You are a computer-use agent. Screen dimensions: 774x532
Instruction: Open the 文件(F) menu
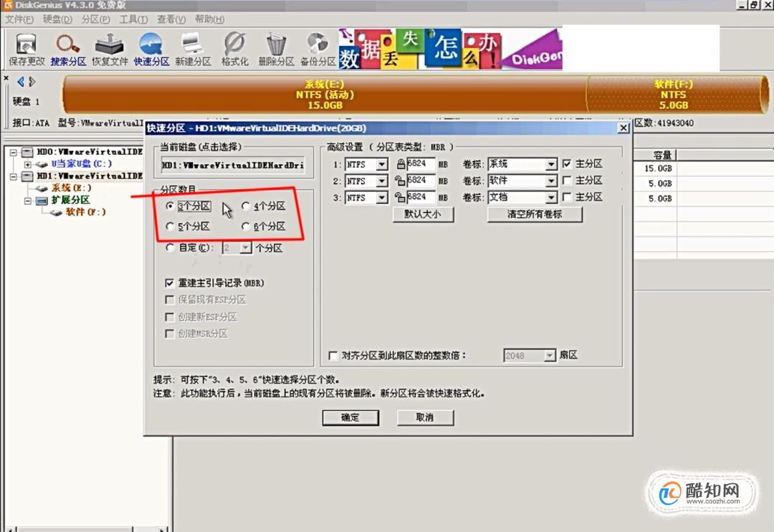pos(19,19)
